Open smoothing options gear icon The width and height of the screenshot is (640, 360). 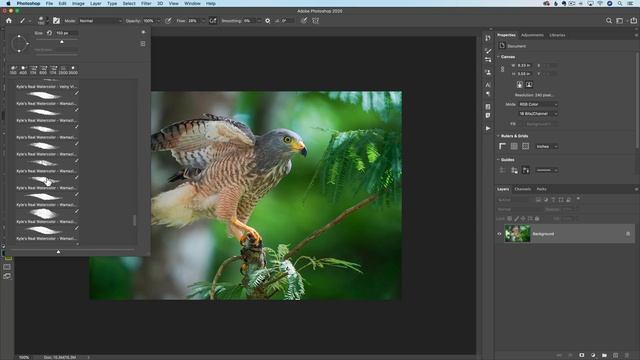coord(268,20)
